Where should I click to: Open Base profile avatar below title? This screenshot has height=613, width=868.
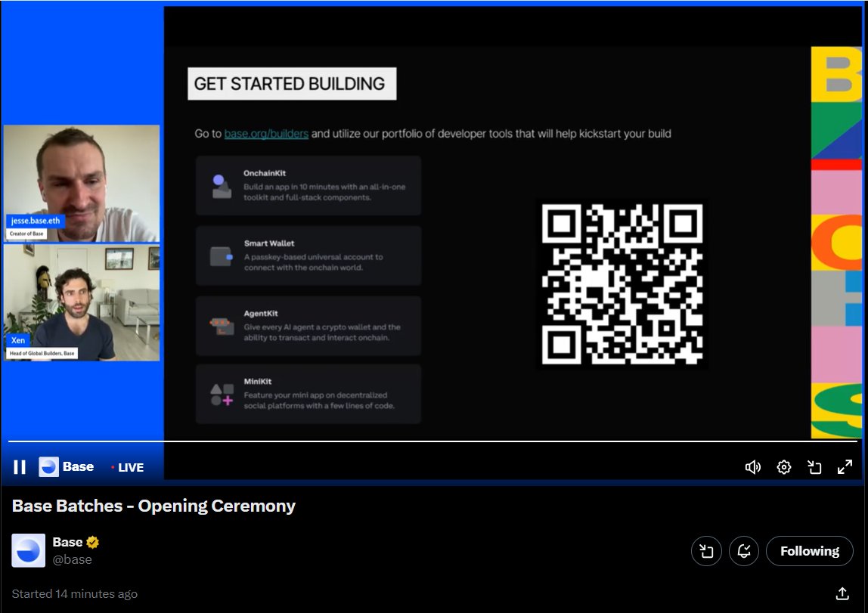pyautogui.click(x=28, y=550)
